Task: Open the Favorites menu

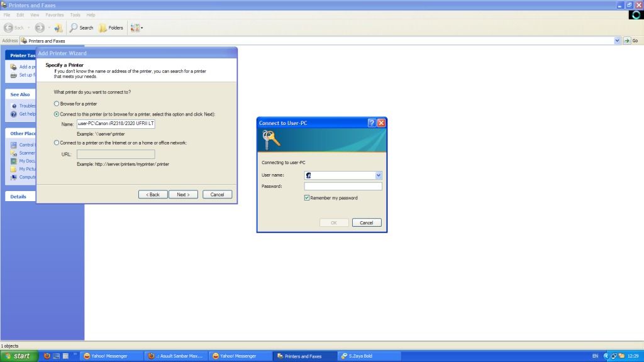Action: pyautogui.click(x=54, y=14)
